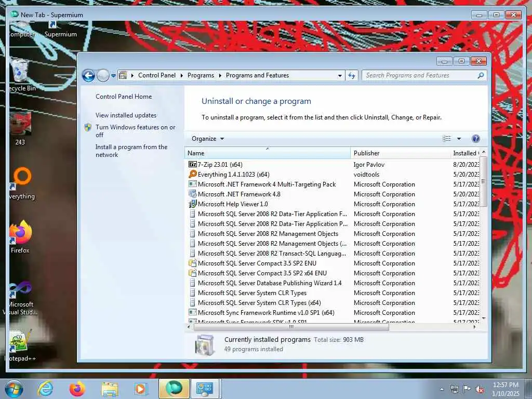This screenshot has width=532, height=399.
Task: Select 7-Zip 23.01 (x64) icon
Action: (192, 165)
